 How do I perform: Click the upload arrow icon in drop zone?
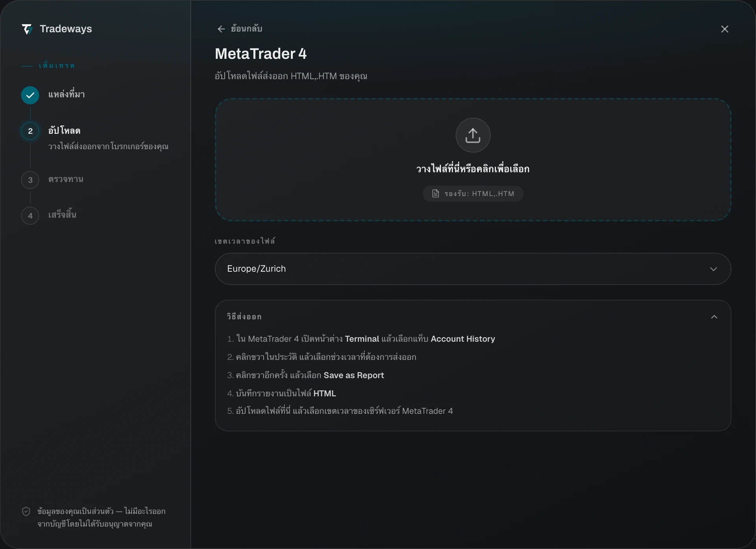tap(473, 135)
